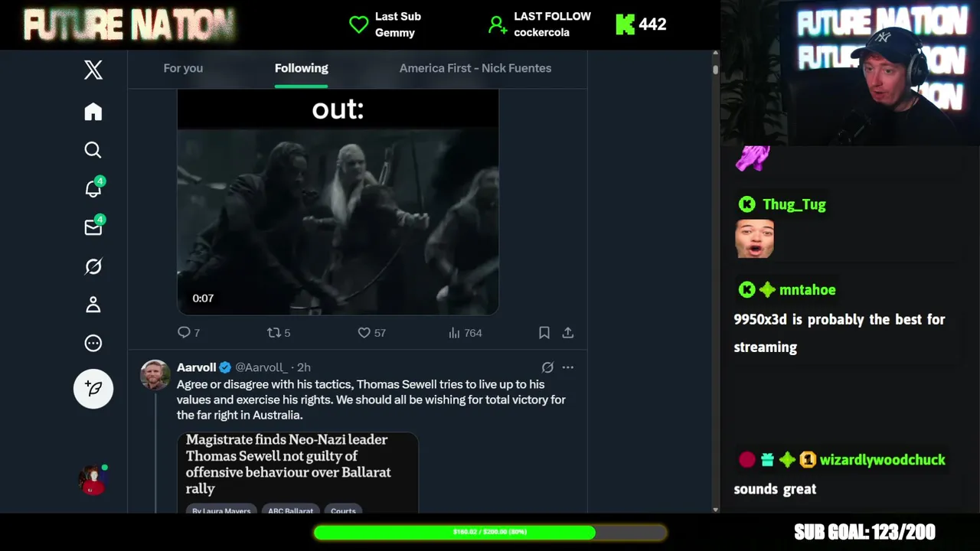Select the Following tab

[x=302, y=68]
